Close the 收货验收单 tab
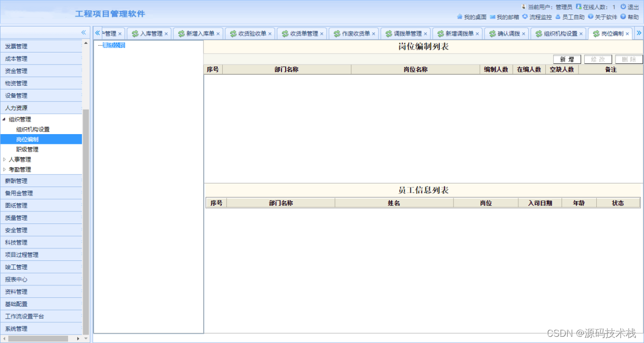Screen dimensions: 644x343 point(270,34)
